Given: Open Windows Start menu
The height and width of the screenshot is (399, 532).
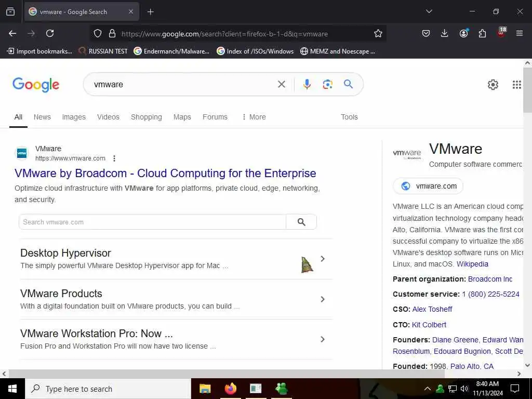Looking at the screenshot, I should click(x=12, y=389).
